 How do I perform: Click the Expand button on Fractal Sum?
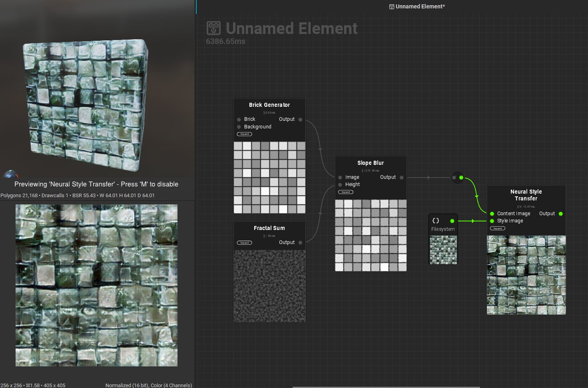click(244, 242)
